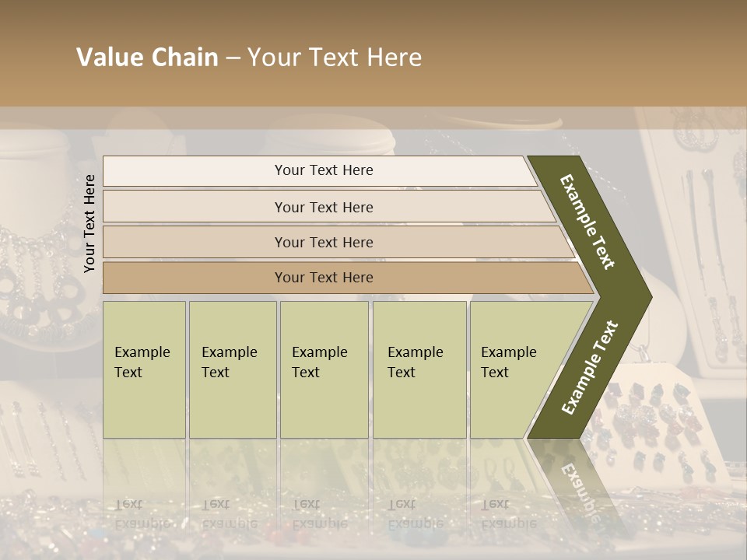747x560 pixels.
Task: Select the middle "Example Text" box
Action: tap(323, 369)
